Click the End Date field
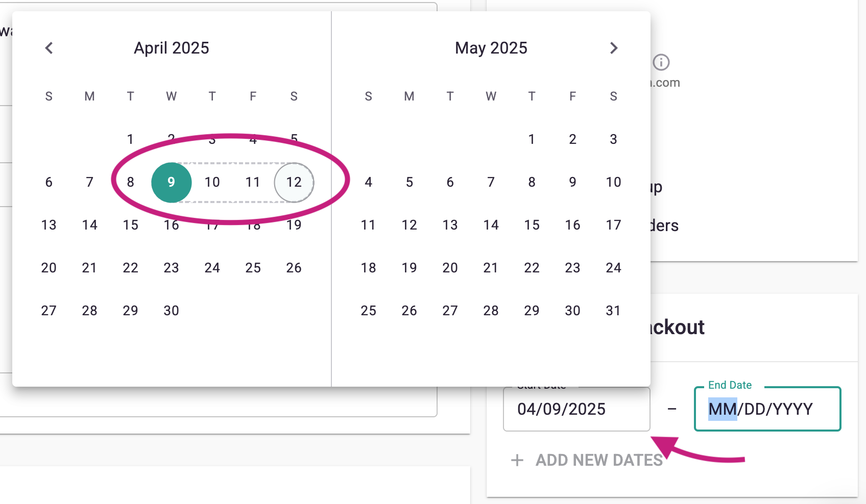The height and width of the screenshot is (504, 866). pos(767,409)
